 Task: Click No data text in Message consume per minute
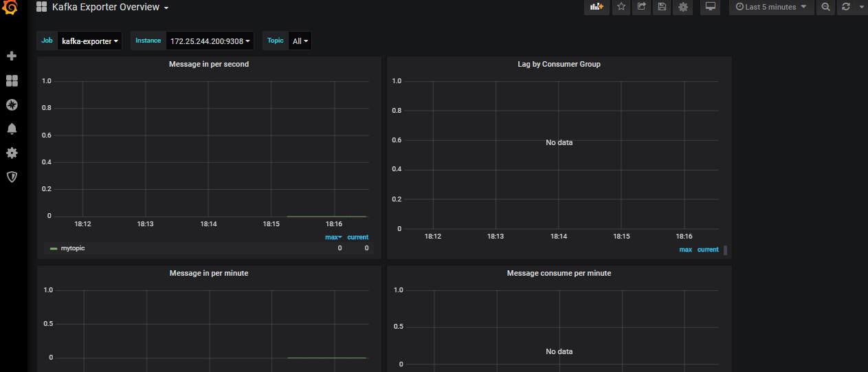[559, 351]
